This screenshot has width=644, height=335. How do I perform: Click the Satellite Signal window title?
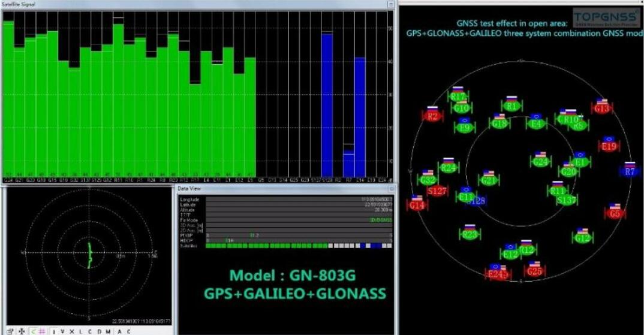[x=19, y=4]
